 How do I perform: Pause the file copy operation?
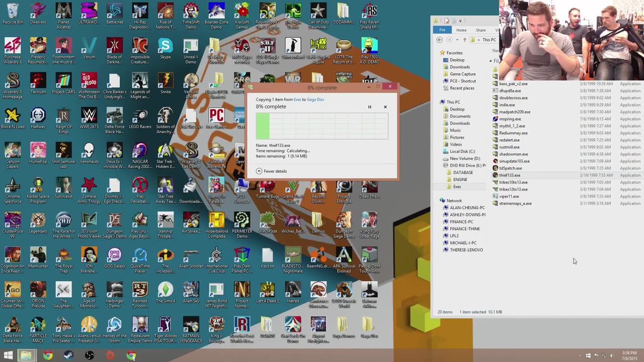click(369, 107)
